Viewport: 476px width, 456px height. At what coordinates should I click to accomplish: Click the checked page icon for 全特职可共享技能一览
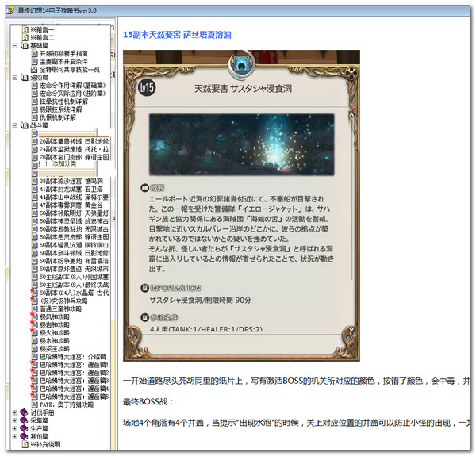(x=35, y=70)
